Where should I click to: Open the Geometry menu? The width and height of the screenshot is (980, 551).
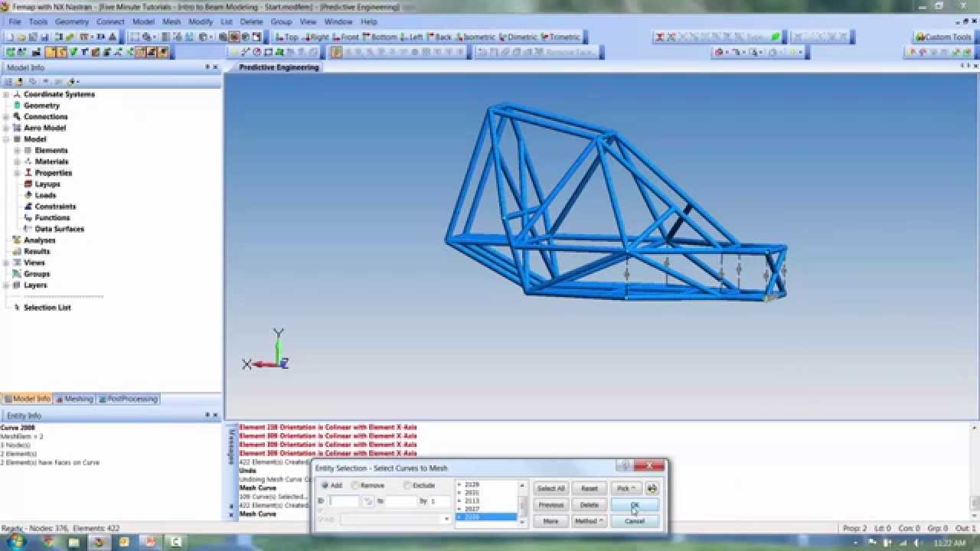pyautogui.click(x=72, y=21)
